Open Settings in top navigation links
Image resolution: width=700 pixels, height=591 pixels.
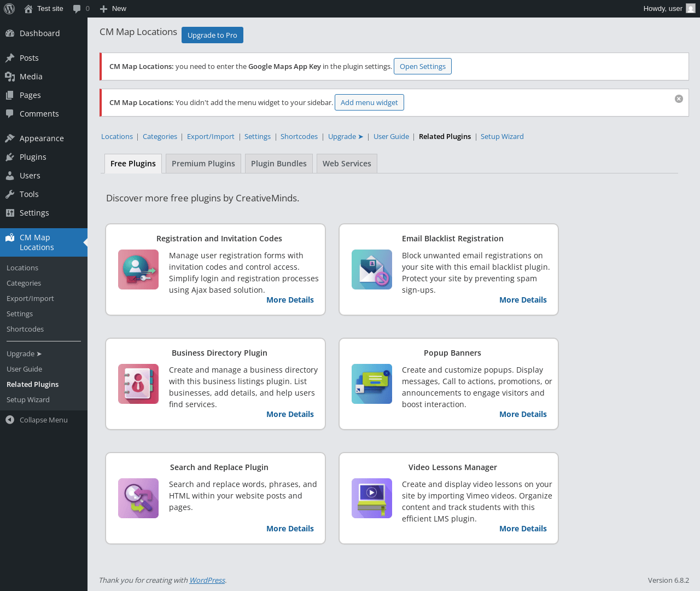(x=258, y=137)
